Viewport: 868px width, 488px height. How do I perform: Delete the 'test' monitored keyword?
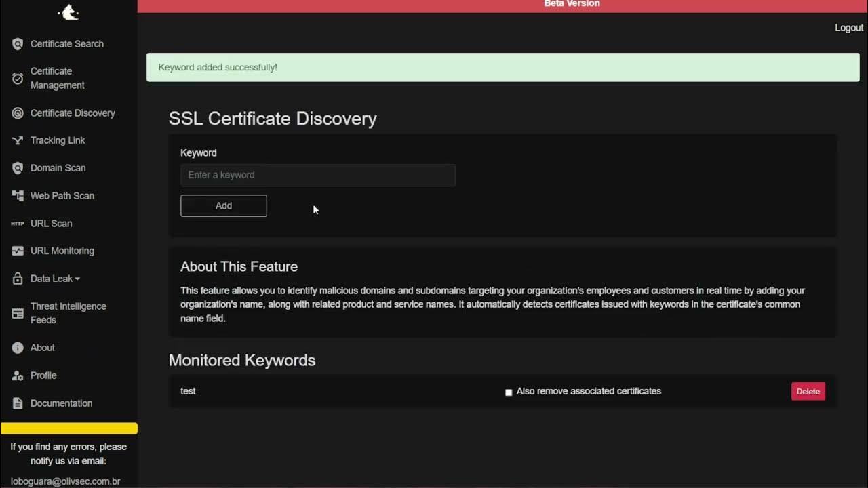(808, 392)
